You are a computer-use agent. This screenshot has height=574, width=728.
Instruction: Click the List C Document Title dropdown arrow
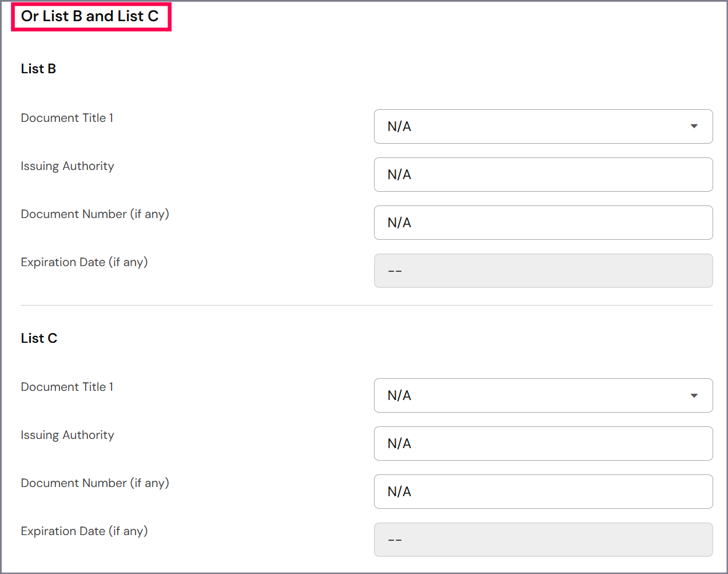click(694, 395)
